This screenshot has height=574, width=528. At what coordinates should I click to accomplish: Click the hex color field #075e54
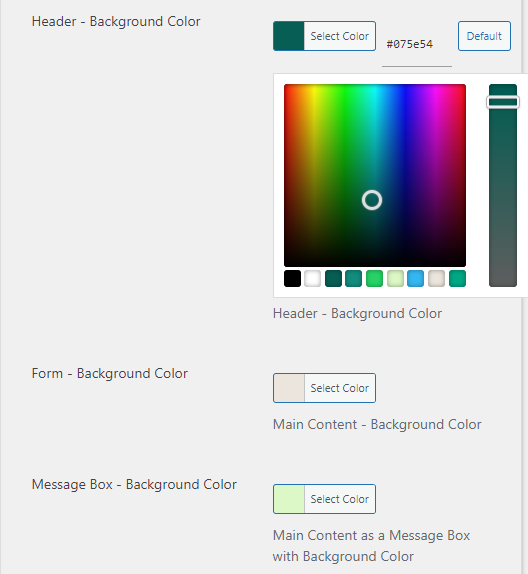pos(417,44)
